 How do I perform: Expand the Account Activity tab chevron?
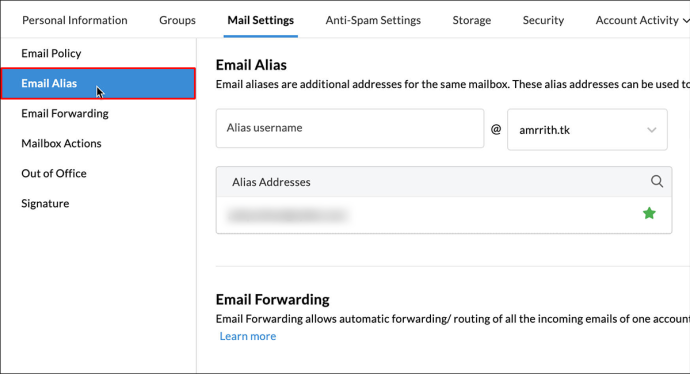click(x=686, y=20)
